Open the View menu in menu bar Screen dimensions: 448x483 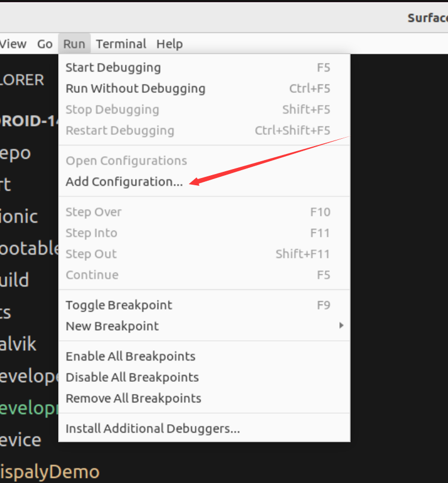click(13, 44)
